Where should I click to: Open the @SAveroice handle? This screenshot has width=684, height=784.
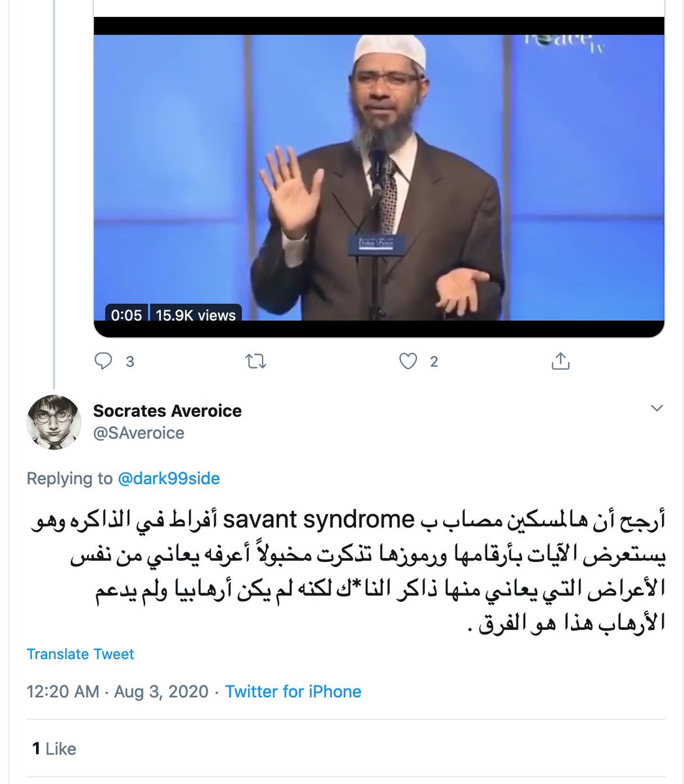click(138, 433)
